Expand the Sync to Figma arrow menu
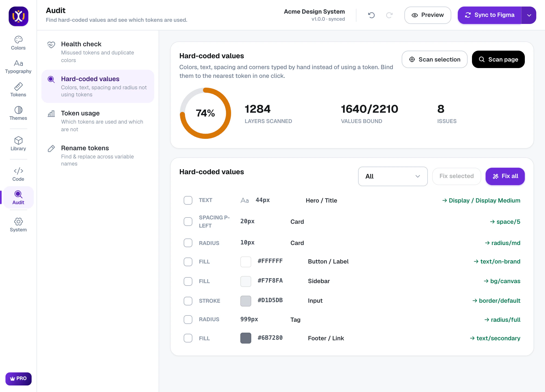The height and width of the screenshot is (392, 545). point(529,15)
